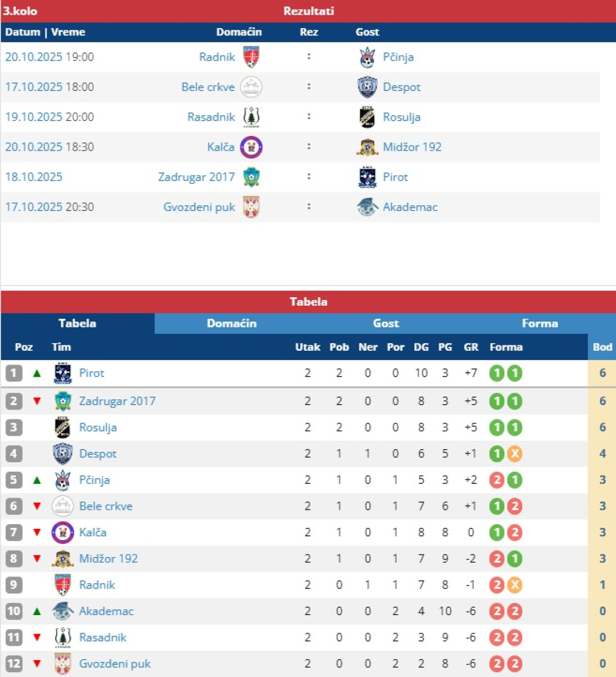Open Rasadnik team link in standings
This screenshot has height=677, width=616.
point(103,637)
